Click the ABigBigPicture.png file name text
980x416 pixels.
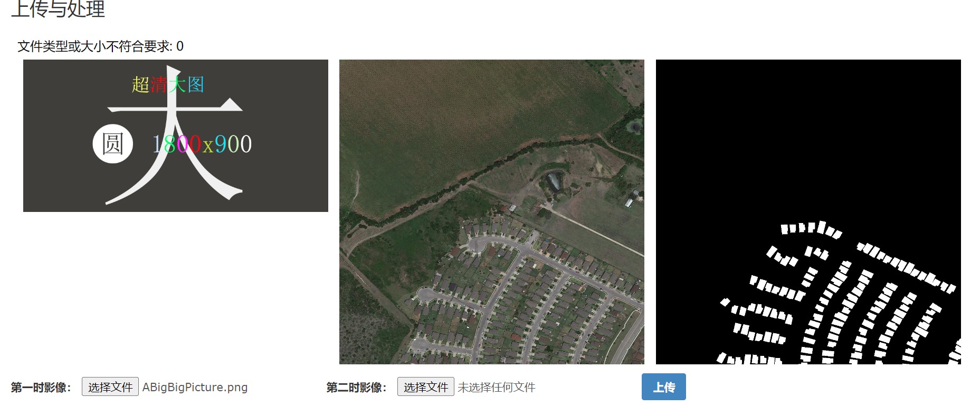tap(195, 388)
